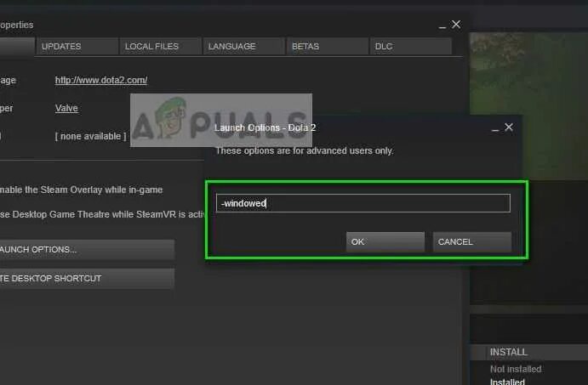
Task: Click the Create Desktop Shortcut button
Action: (87, 278)
